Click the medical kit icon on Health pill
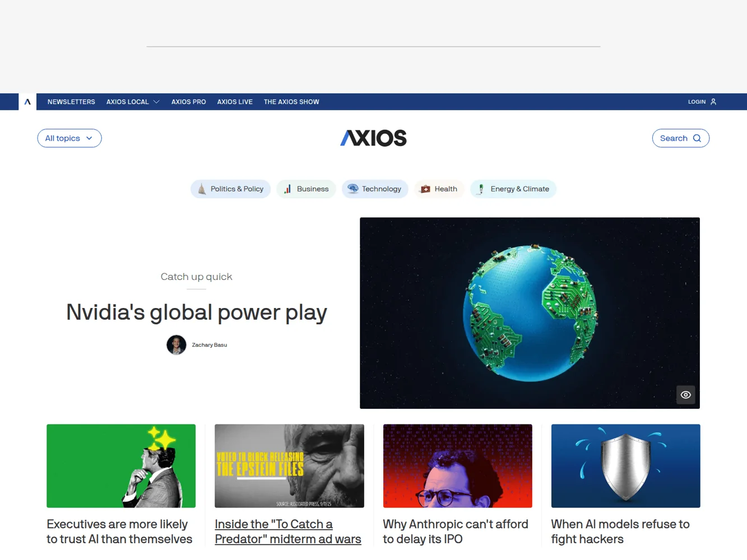747x560 pixels. (x=425, y=189)
